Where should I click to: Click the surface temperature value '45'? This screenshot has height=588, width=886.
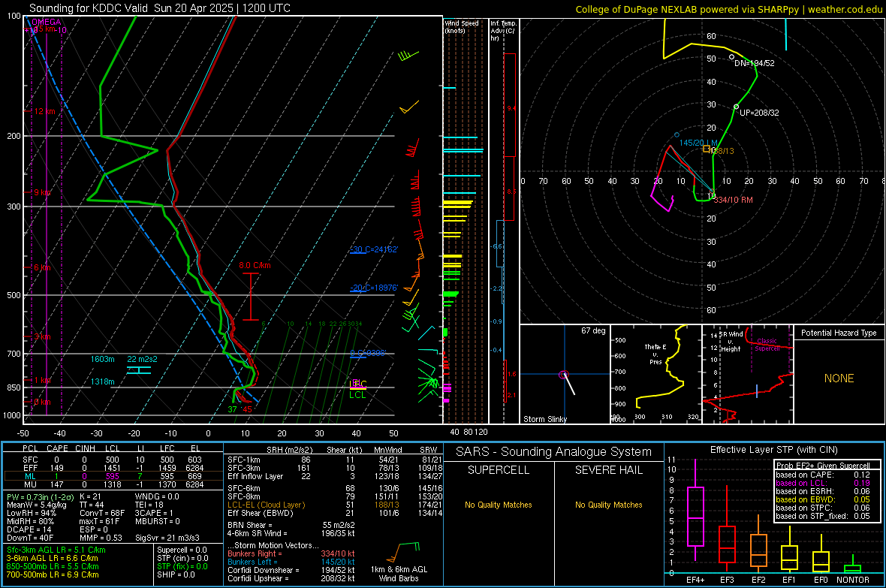(x=247, y=409)
